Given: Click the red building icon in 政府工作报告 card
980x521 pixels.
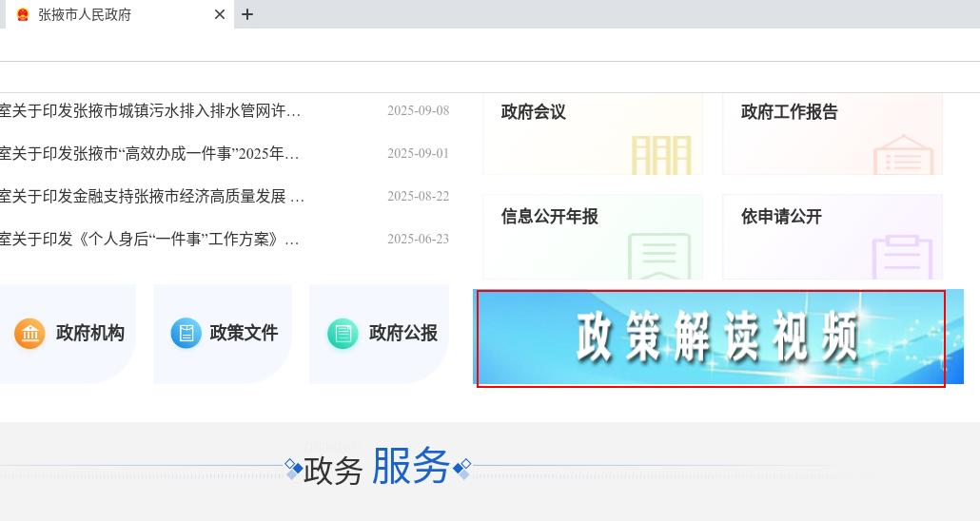Looking at the screenshot, I should tap(902, 155).
